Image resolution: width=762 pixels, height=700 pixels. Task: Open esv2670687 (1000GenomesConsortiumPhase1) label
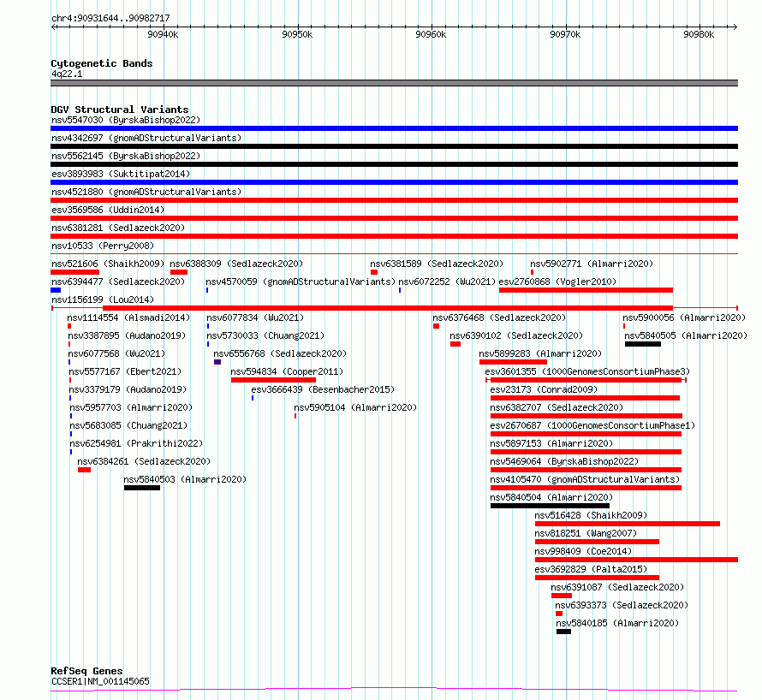[592, 425]
